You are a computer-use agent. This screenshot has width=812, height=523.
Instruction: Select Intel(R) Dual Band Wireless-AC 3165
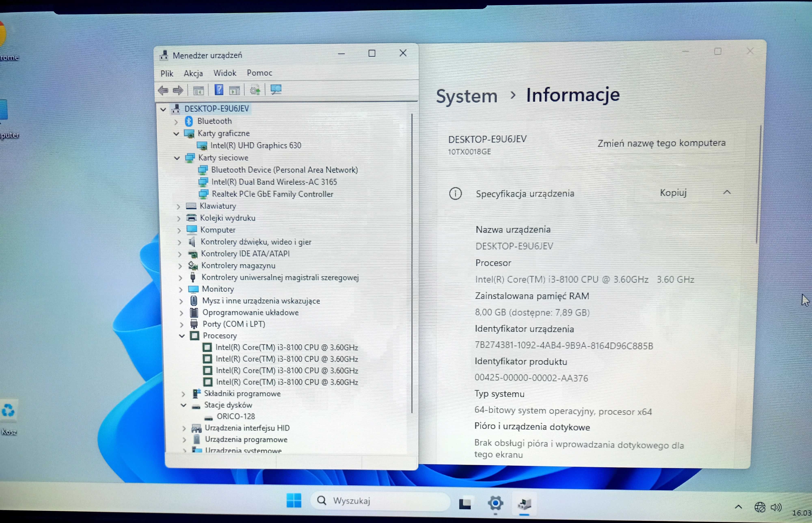coord(274,182)
